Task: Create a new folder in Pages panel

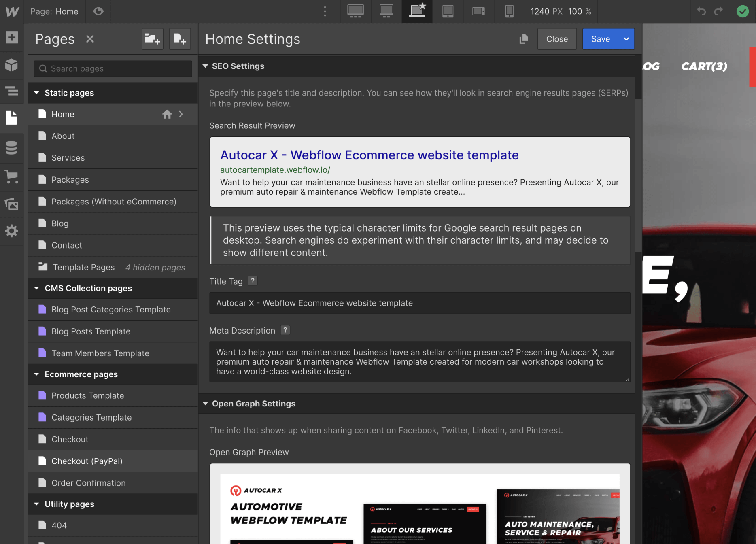Action: tap(152, 39)
